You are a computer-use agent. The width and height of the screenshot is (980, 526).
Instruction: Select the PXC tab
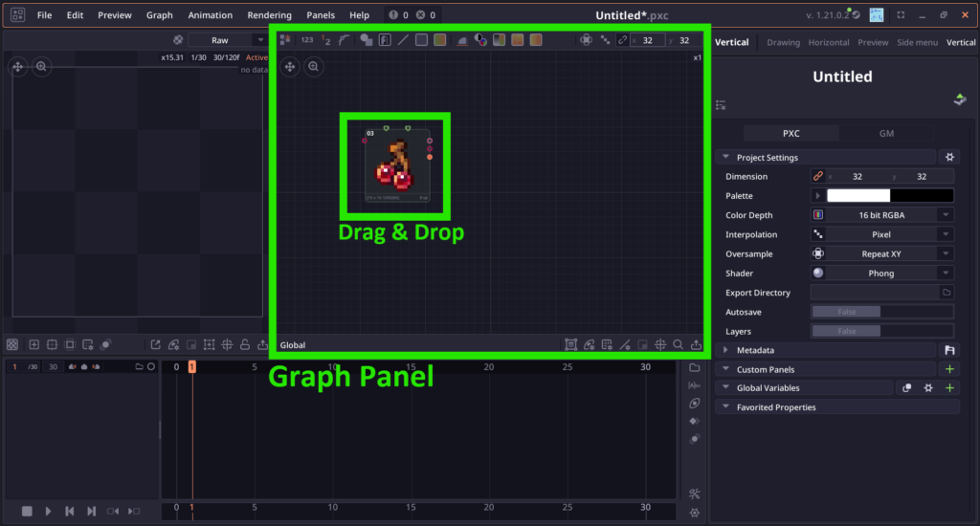coord(791,133)
